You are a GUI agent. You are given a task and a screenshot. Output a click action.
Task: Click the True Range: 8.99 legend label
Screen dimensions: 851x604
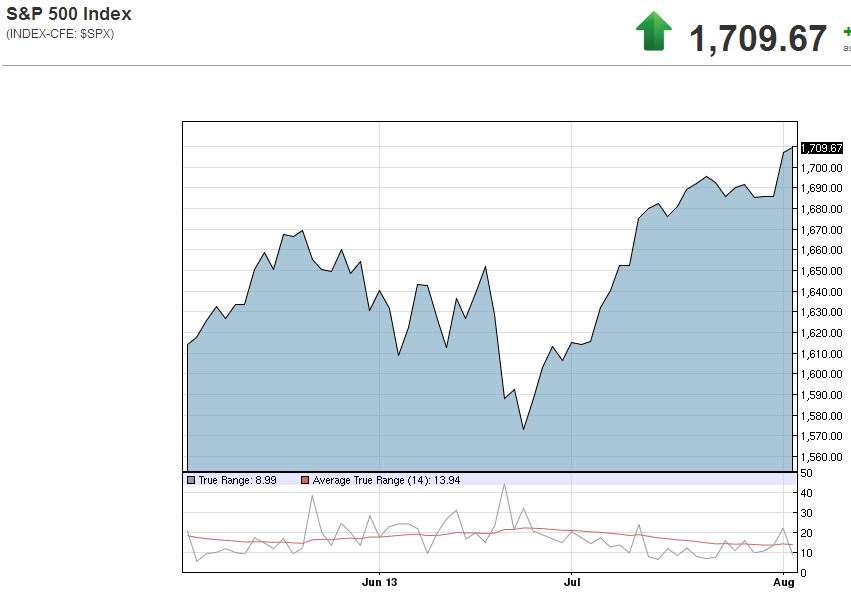click(x=237, y=480)
